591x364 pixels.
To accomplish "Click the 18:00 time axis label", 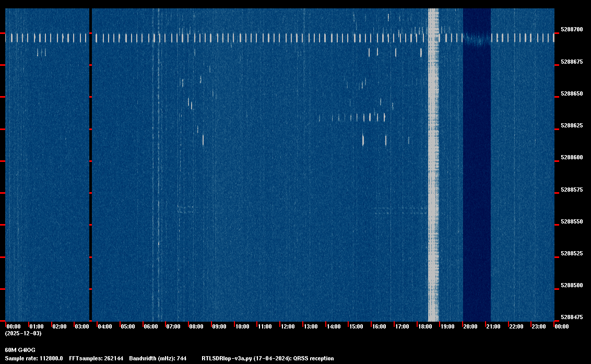I will click(425, 326).
